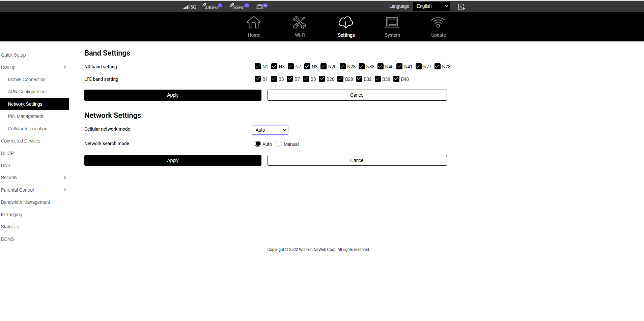Open Connected Devices in sidebar
This screenshot has width=644, height=321.
21,141
